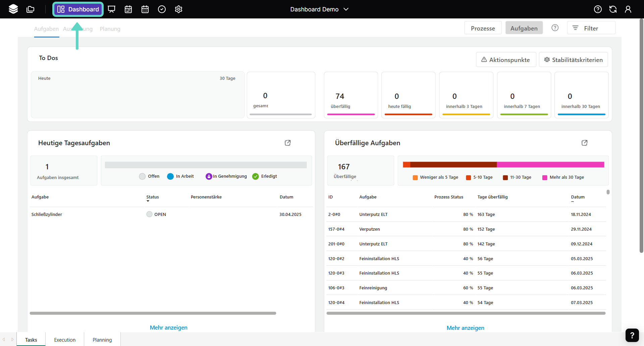
Task: Click the Mehr als 30 Tage legend swatch
Action: pyautogui.click(x=545, y=177)
